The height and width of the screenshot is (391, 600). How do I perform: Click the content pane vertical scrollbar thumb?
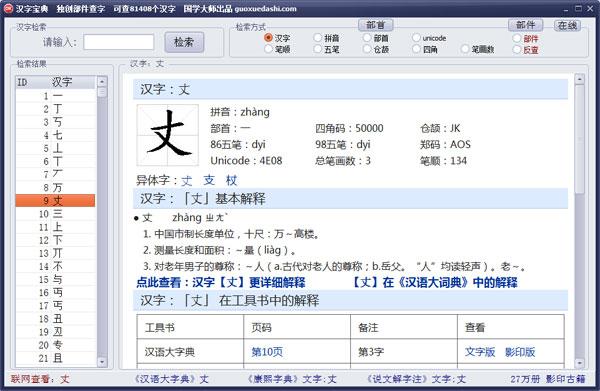(x=579, y=140)
